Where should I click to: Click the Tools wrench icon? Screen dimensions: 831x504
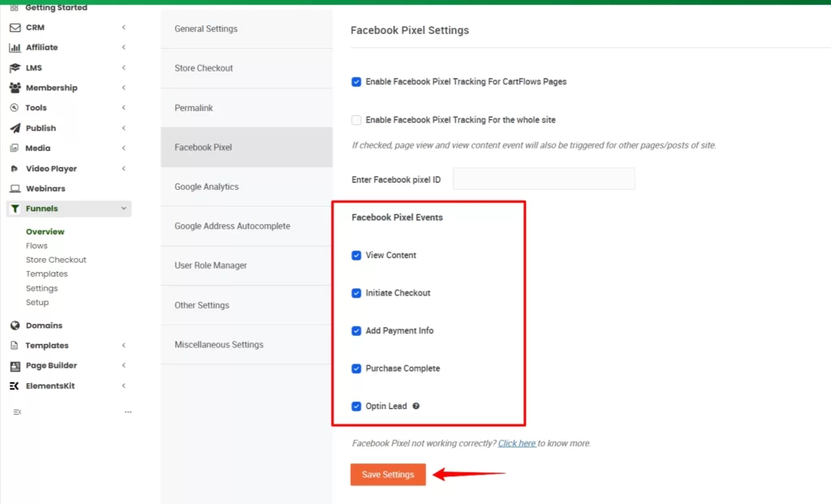(15, 108)
